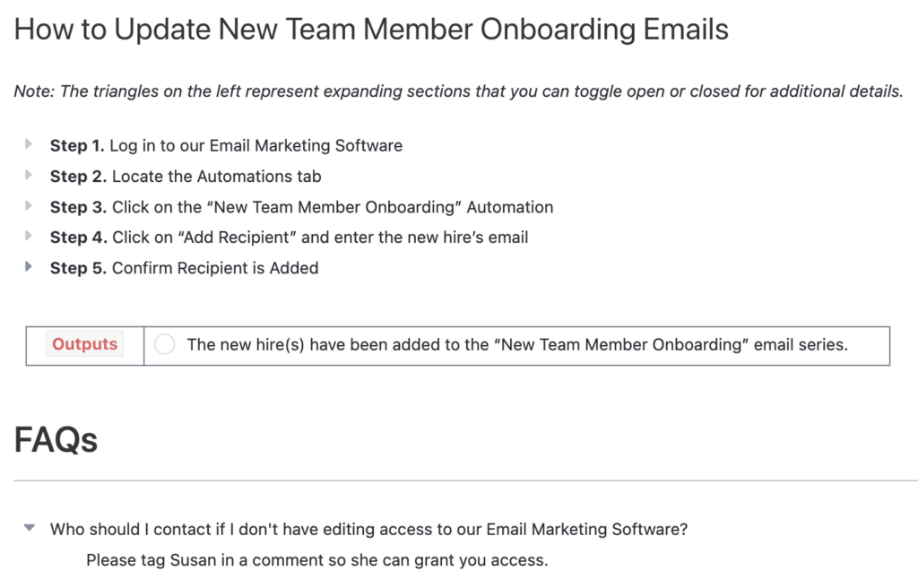The height and width of the screenshot is (588, 918).
Task: Click the answer mentioning tagging Susan
Action: coord(317,560)
